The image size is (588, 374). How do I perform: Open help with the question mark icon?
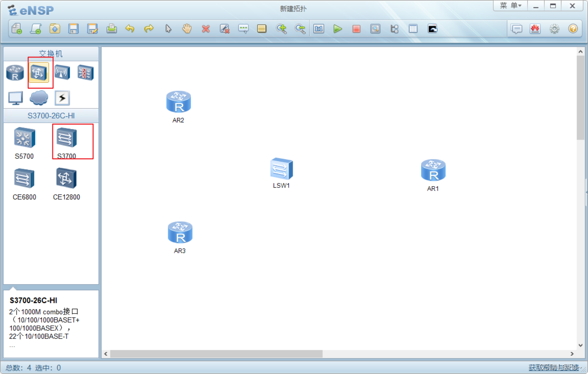pos(573,29)
